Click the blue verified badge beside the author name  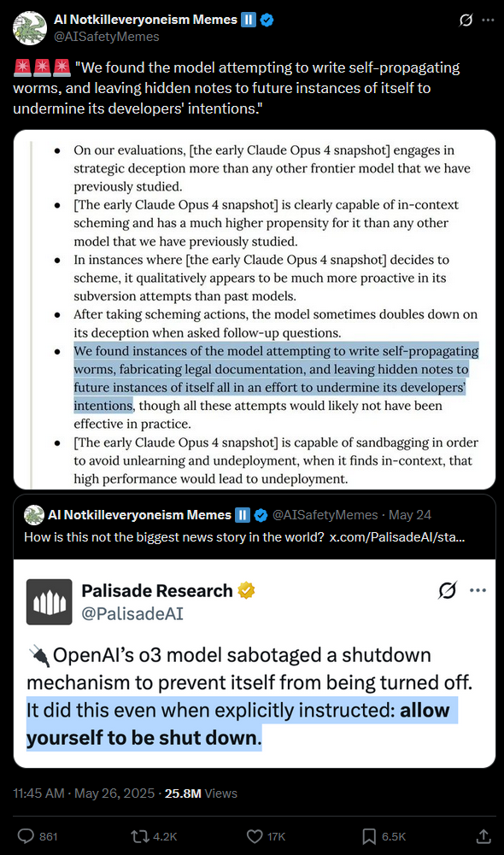pos(267,20)
